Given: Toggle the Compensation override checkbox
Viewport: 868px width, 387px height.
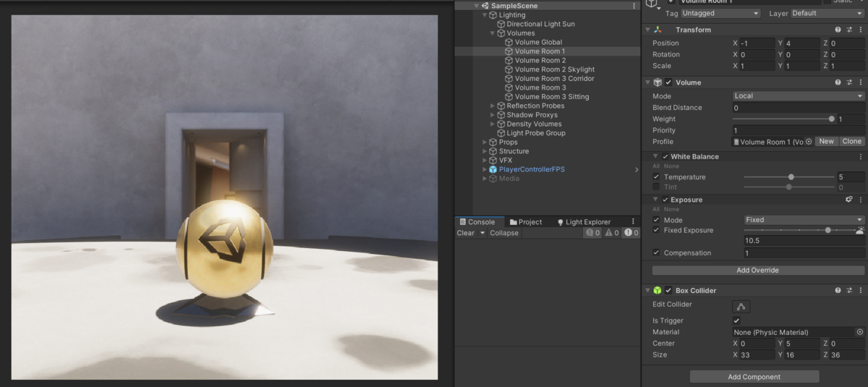Looking at the screenshot, I should click(x=656, y=253).
